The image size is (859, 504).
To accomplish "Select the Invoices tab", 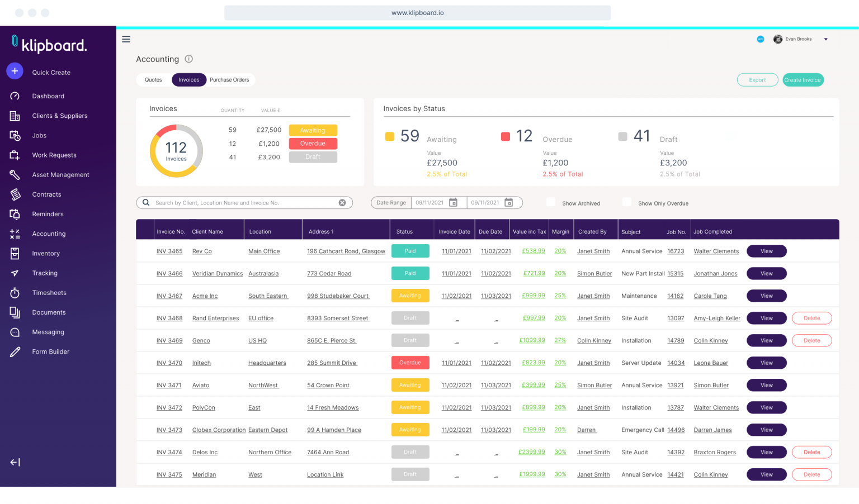I will [x=189, y=80].
